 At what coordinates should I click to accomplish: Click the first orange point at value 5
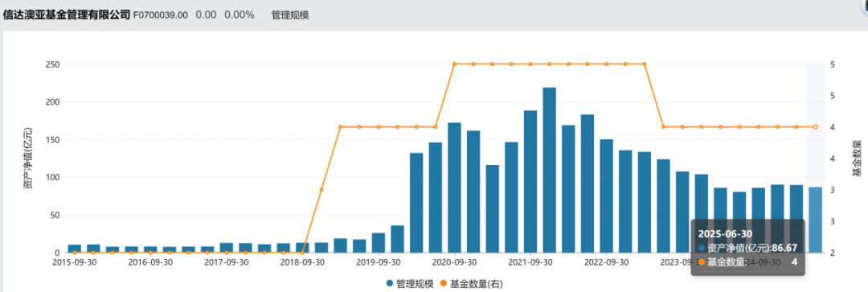(454, 64)
